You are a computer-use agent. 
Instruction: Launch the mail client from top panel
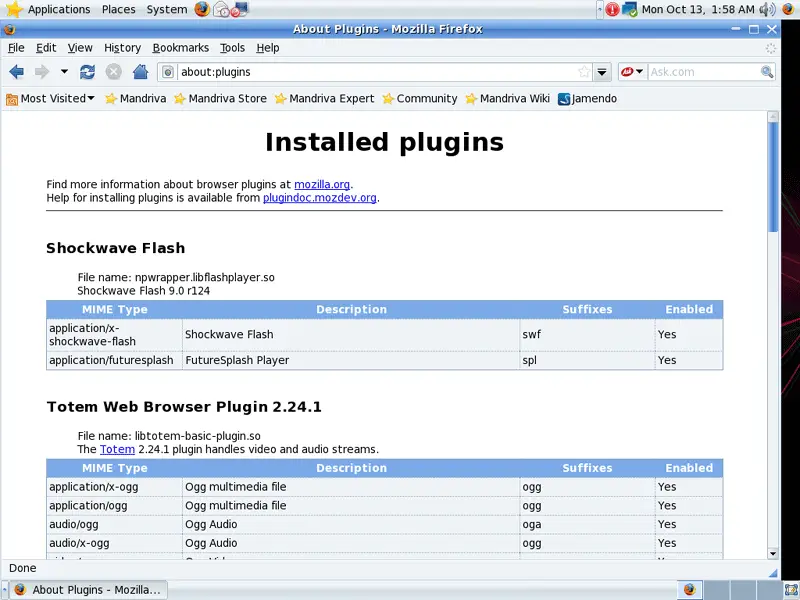coord(221,9)
